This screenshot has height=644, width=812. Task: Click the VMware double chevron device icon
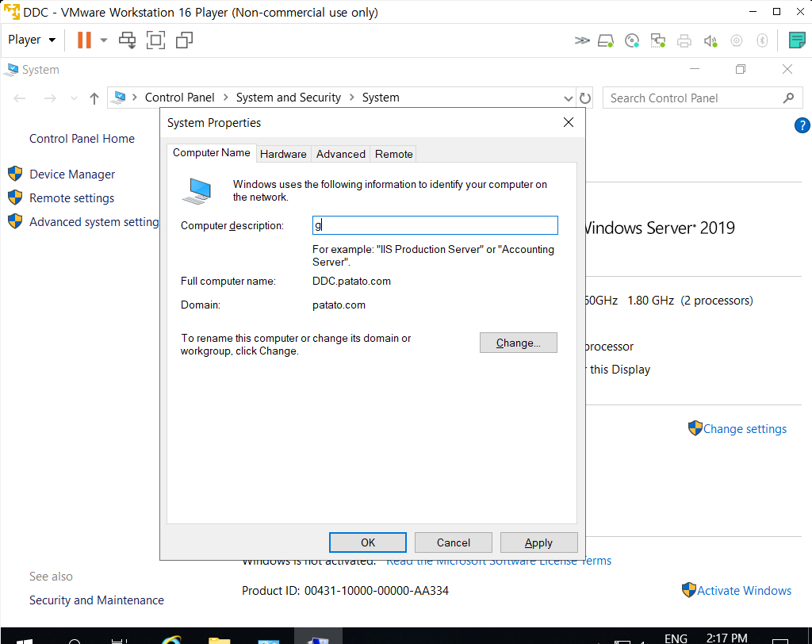tap(582, 40)
